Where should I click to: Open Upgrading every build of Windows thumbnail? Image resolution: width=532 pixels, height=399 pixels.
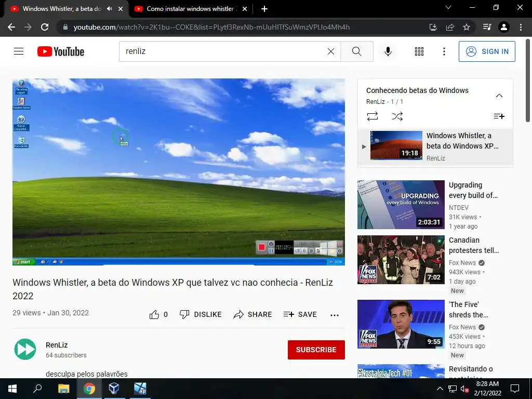(401, 205)
